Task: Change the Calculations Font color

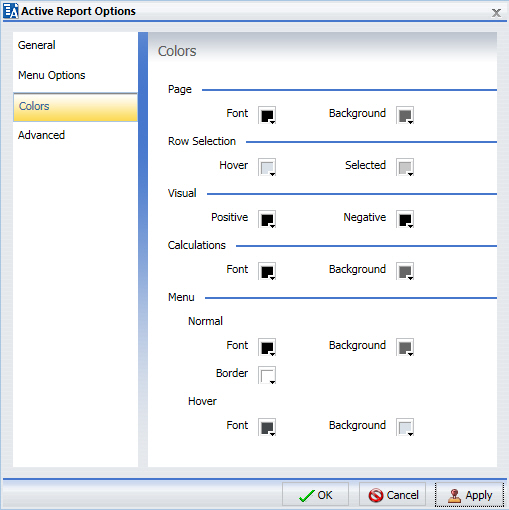Action: click(267, 271)
